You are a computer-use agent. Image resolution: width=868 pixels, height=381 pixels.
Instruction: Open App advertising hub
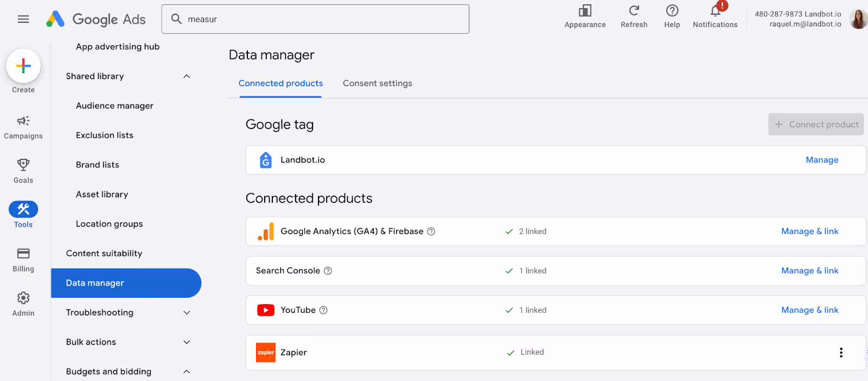(x=118, y=47)
